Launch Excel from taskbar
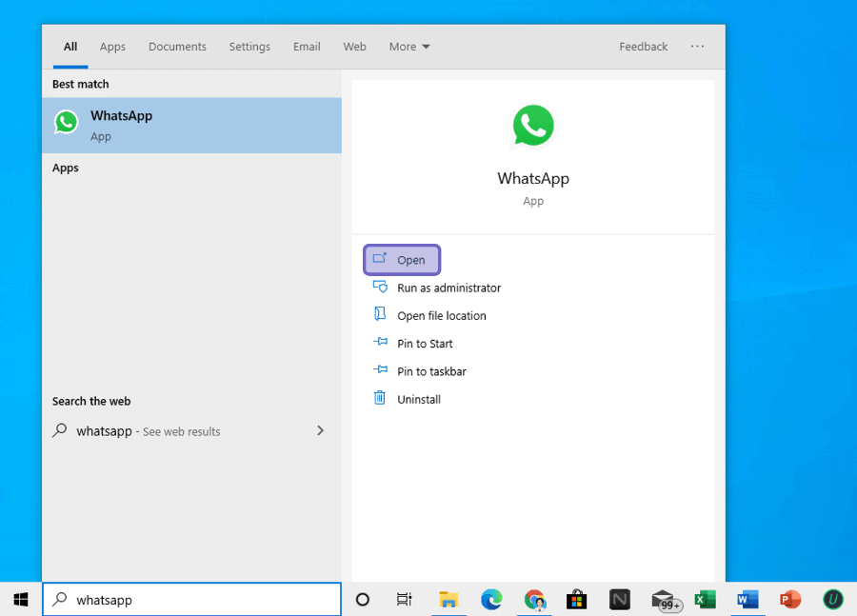Viewport: 857px width, 616px height. [x=705, y=600]
